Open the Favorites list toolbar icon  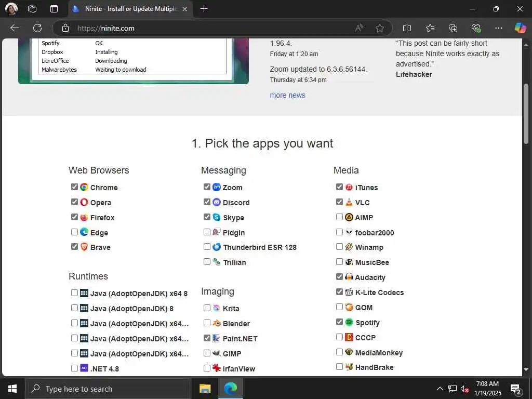(x=430, y=28)
